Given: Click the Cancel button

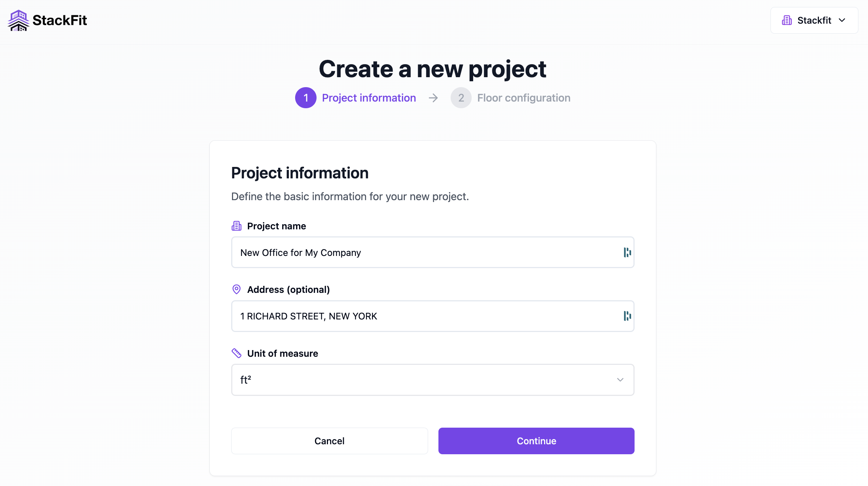Looking at the screenshot, I should (329, 441).
